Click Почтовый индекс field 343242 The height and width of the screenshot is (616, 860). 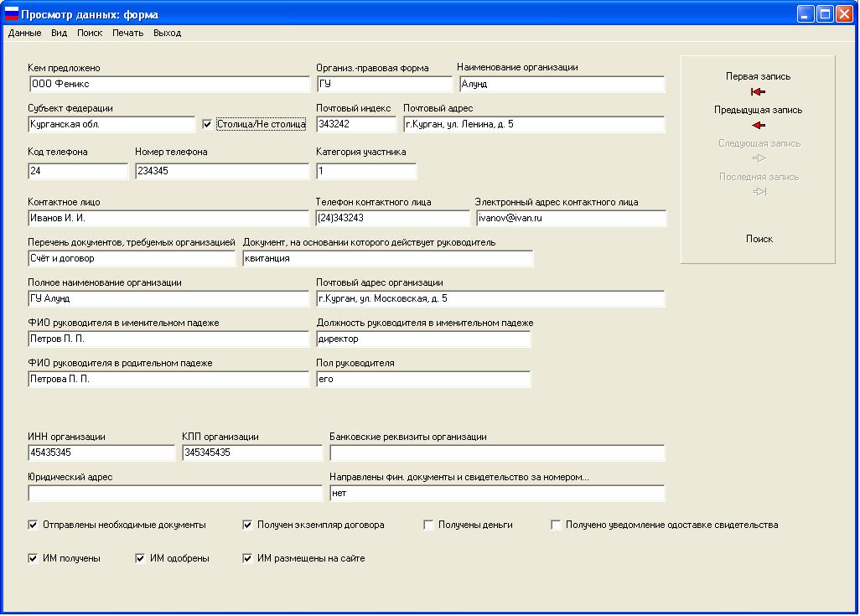point(356,125)
